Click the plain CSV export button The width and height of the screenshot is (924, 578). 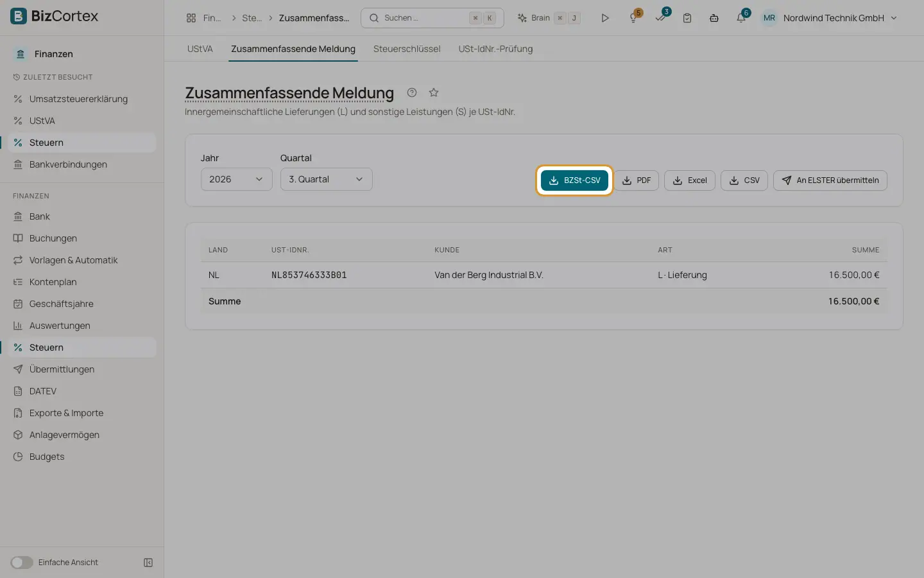click(x=744, y=180)
